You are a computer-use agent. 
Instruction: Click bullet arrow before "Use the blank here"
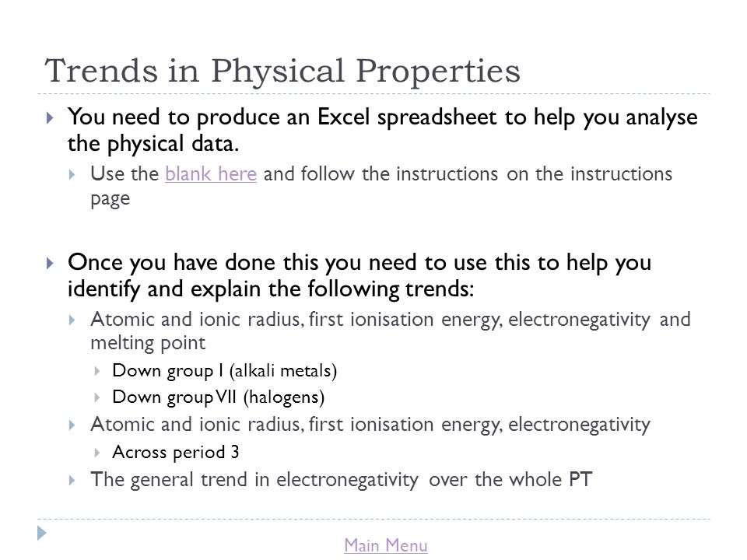point(72,175)
